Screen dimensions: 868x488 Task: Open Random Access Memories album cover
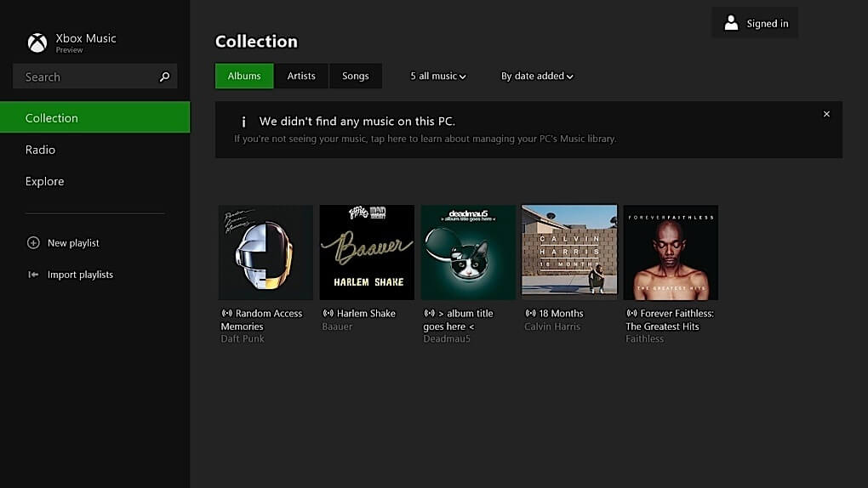[x=266, y=253]
